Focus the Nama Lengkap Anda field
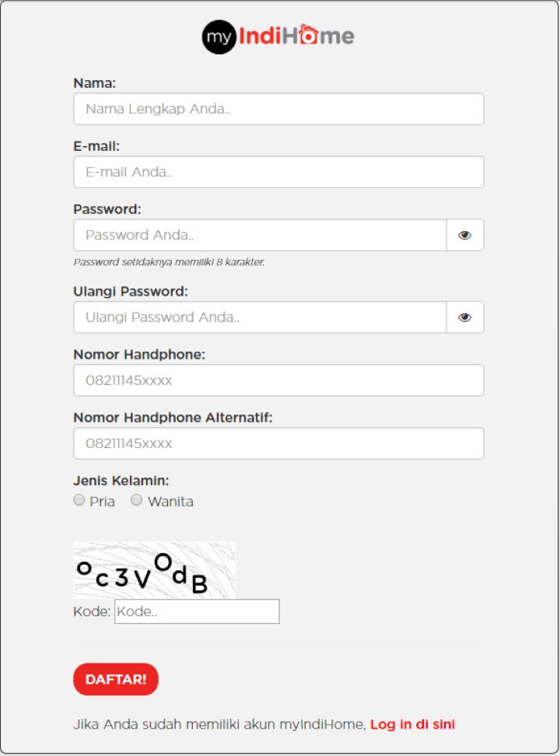The image size is (560, 756). 278,109
